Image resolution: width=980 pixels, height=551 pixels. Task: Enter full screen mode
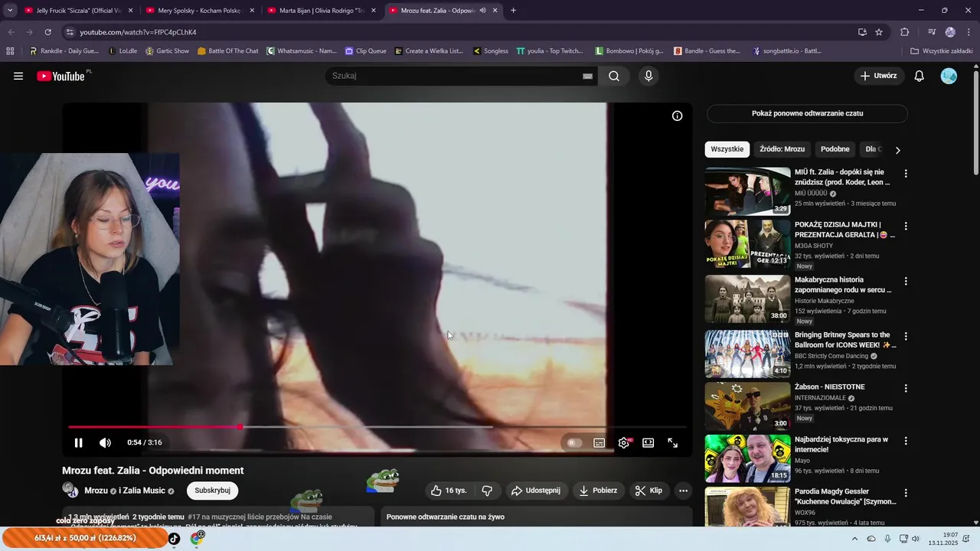(x=672, y=442)
